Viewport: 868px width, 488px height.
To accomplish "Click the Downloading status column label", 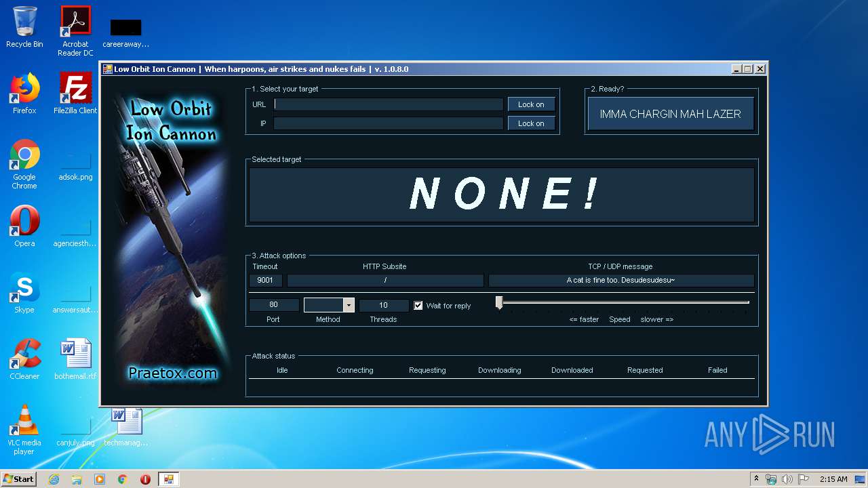I will click(x=500, y=370).
